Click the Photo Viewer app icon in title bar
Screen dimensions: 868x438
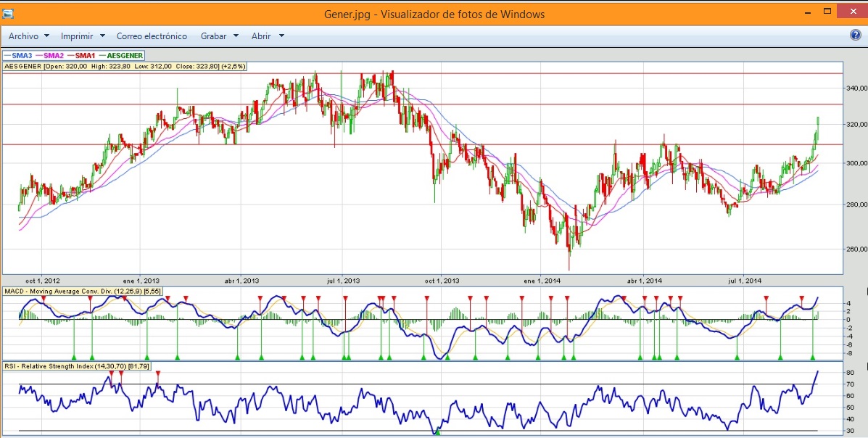[x=8, y=14]
